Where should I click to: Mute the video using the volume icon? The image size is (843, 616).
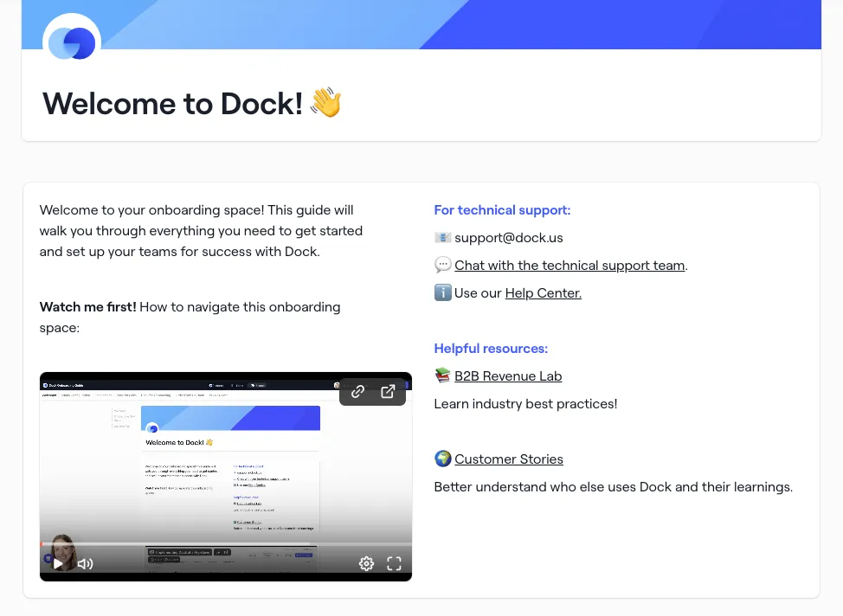(x=86, y=563)
